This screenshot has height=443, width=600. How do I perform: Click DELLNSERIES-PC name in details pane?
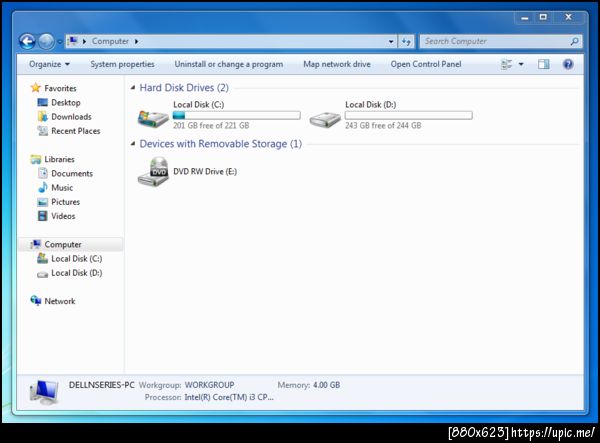(x=101, y=385)
